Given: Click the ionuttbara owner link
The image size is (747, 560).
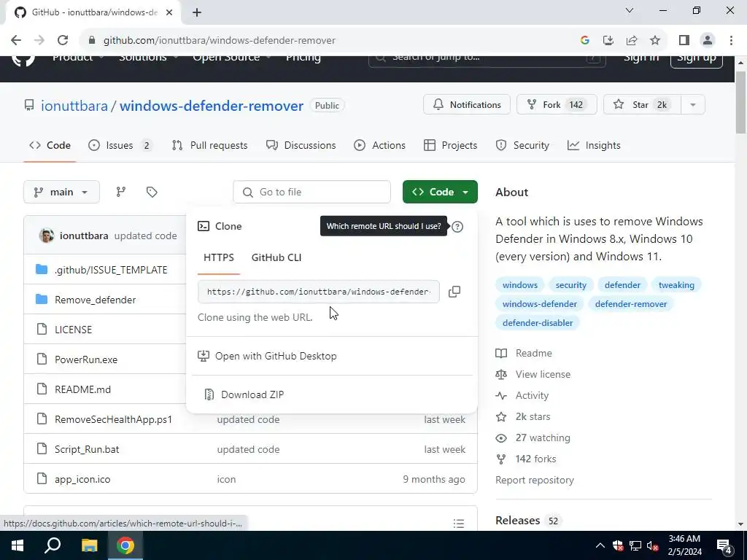Looking at the screenshot, I should coord(74,106).
